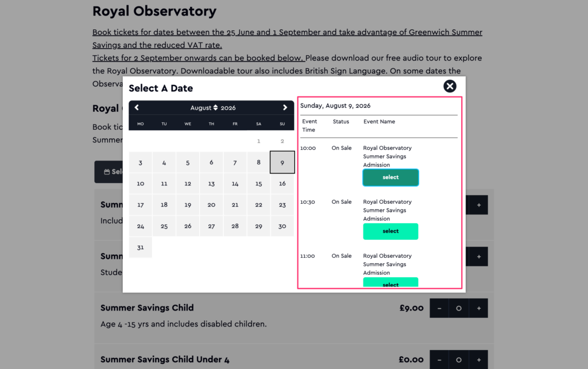
Task: Choose August 10 in the calendar
Action: pyautogui.click(x=140, y=184)
